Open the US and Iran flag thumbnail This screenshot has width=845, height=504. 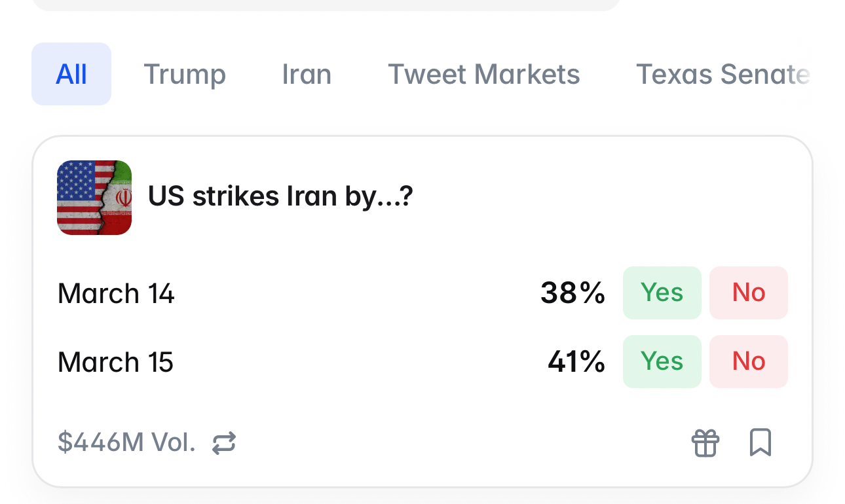click(94, 198)
